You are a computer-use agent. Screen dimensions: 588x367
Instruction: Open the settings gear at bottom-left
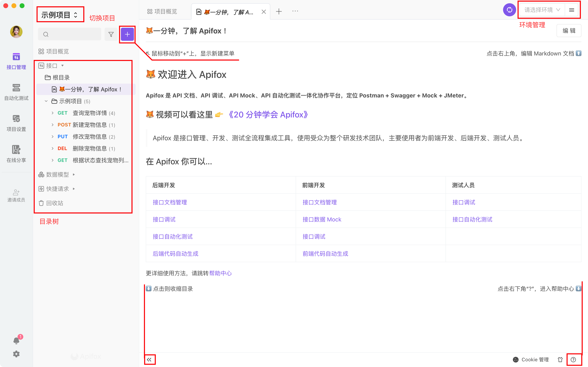coord(16,354)
